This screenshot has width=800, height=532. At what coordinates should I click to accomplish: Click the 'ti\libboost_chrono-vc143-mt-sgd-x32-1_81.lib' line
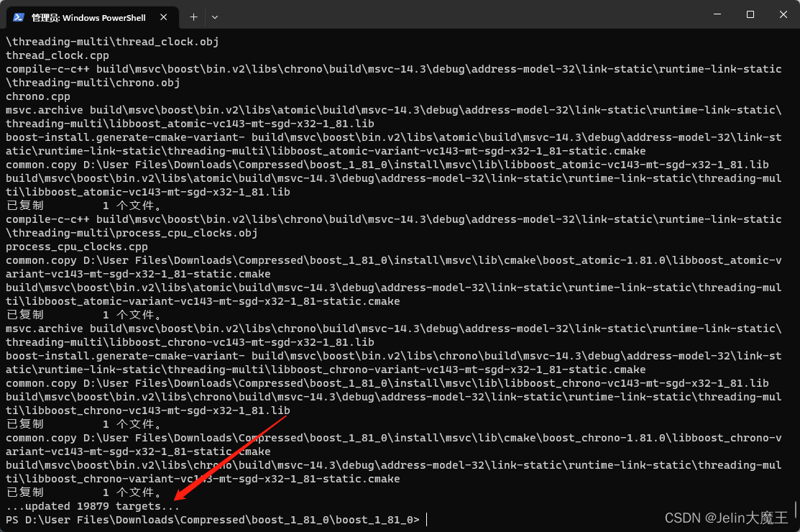coord(148,410)
